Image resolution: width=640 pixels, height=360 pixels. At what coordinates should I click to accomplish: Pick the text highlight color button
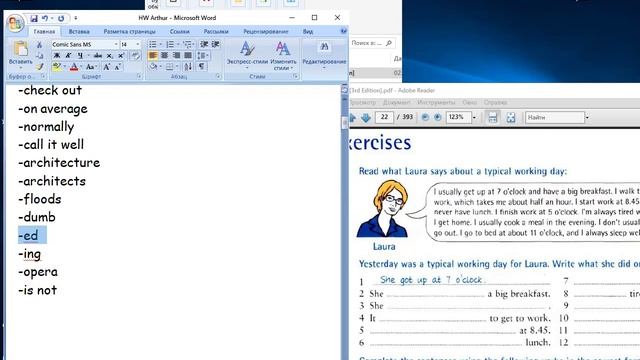[x=57, y=67]
